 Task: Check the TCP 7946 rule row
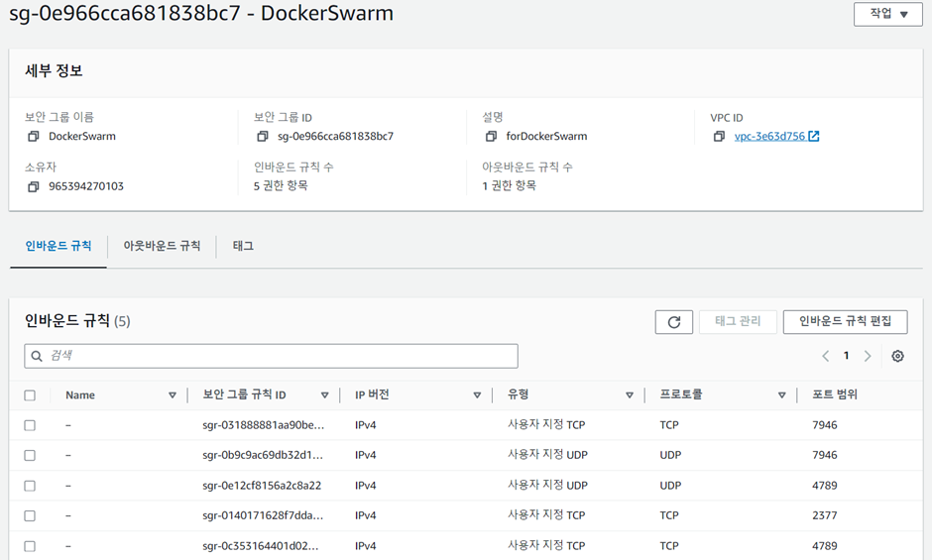coord(30,425)
